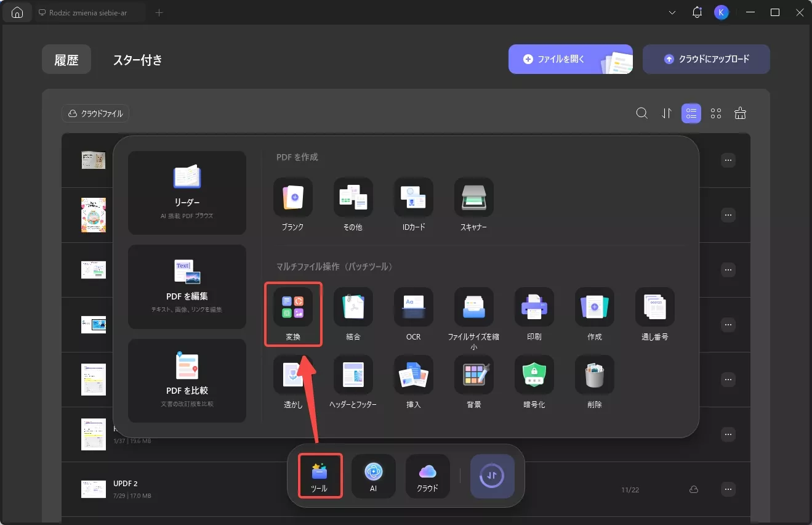Add a new tab with plus
This screenshot has height=525, width=812.
[x=159, y=12]
